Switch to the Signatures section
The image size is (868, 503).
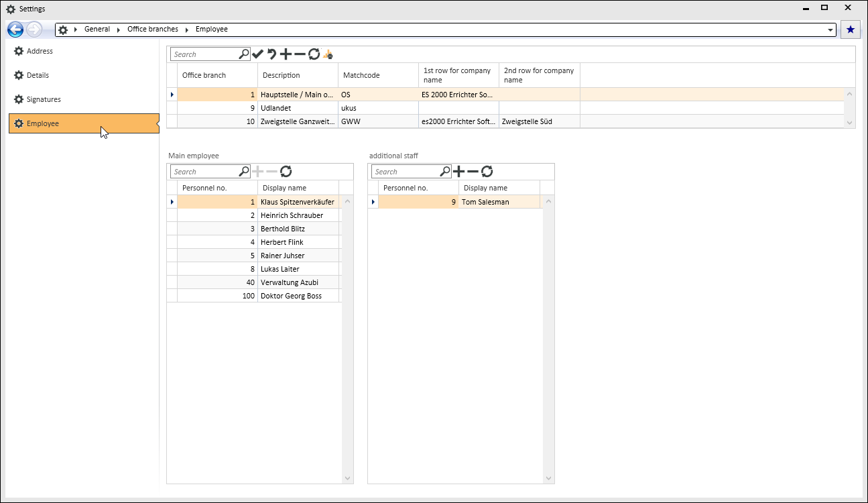tap(44, 99)
